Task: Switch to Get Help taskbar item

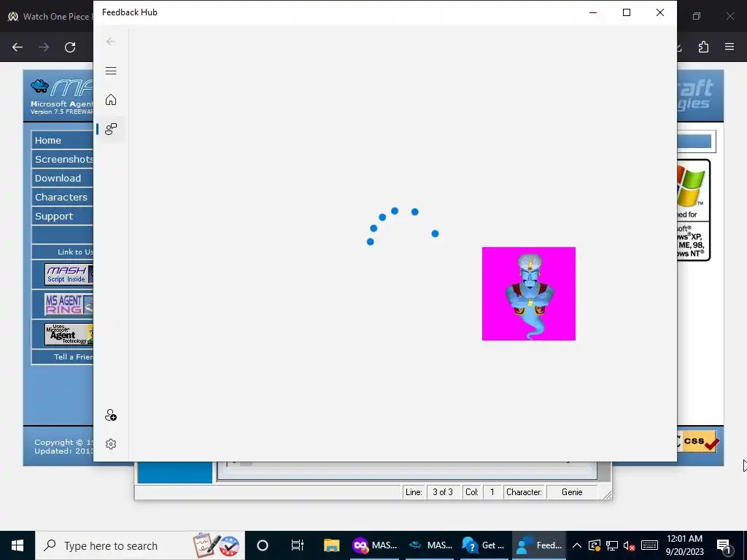Action: (x=484, y=545)
